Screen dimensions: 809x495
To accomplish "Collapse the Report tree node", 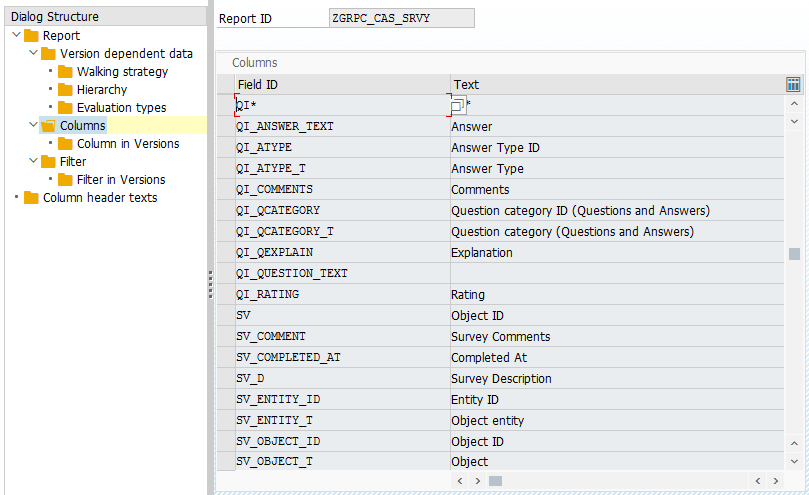I will point(17,35).
